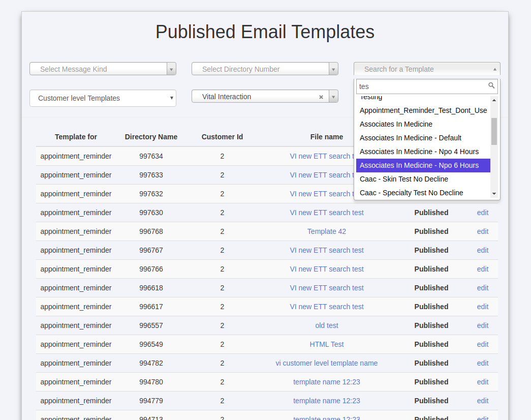Edit the template in row 996618
Image resolution: width=531 pixels, height=420 pixels.
tap(483, 288)
